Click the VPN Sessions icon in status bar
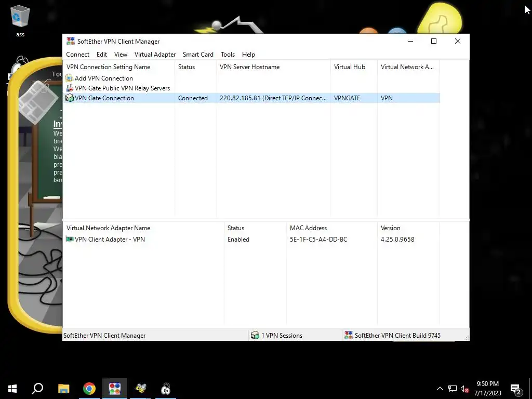The width and height of the screenshot is (532, 399). pyautogui.click(x=255, y=335)
